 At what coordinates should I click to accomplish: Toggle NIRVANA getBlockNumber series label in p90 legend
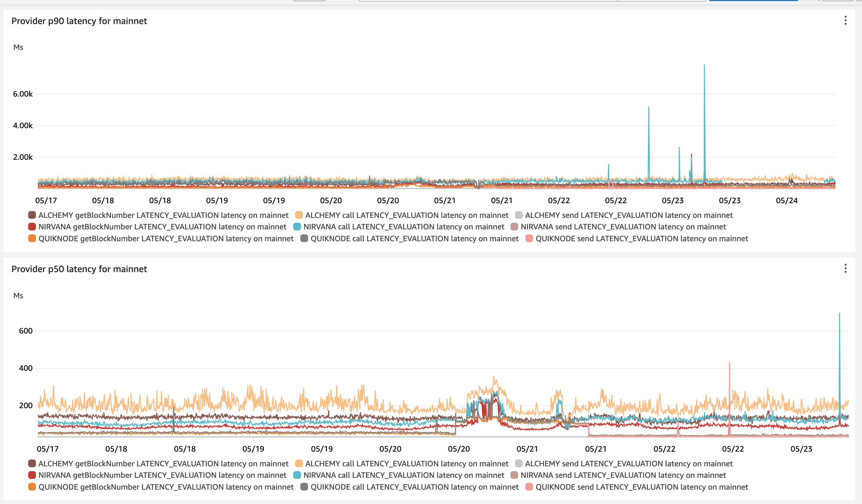[162, 227]
